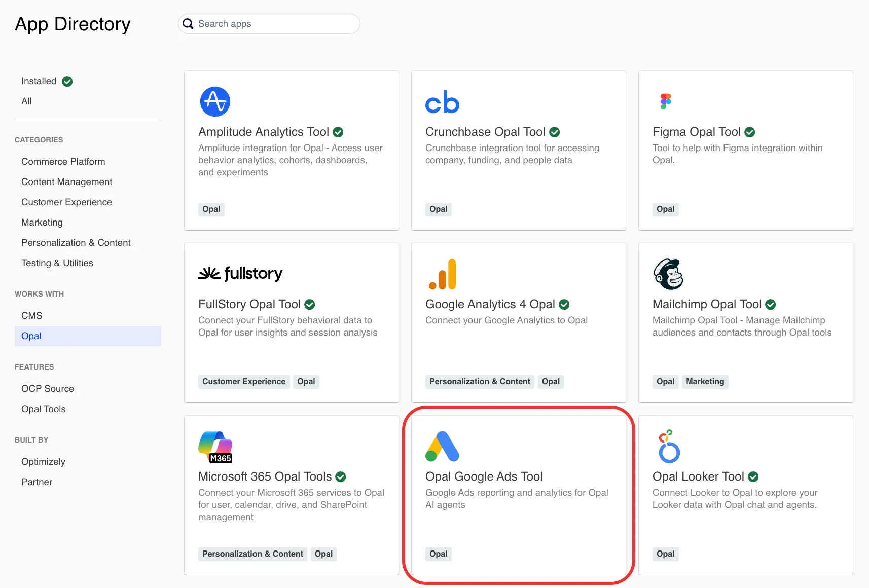869x588 pixels.
Task: Click the Marketing tag on Mailchimp card
Action: coord(705,382)
